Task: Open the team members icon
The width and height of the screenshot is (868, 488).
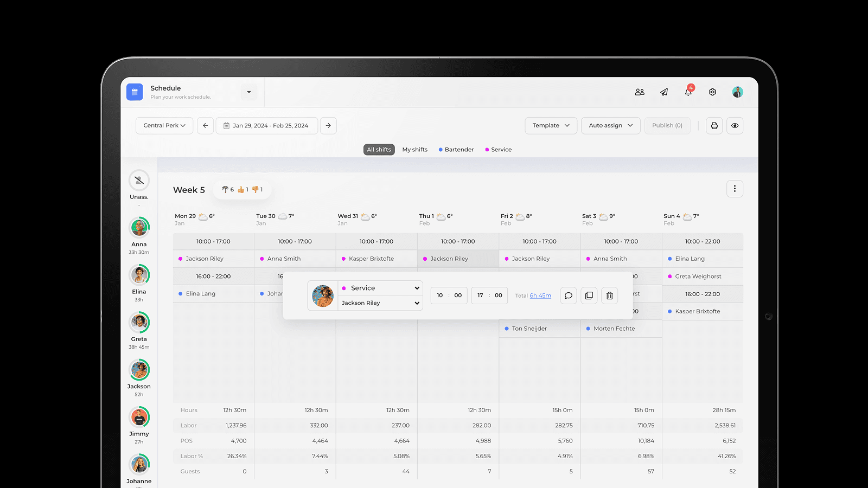Action: (x=640, y=92)
